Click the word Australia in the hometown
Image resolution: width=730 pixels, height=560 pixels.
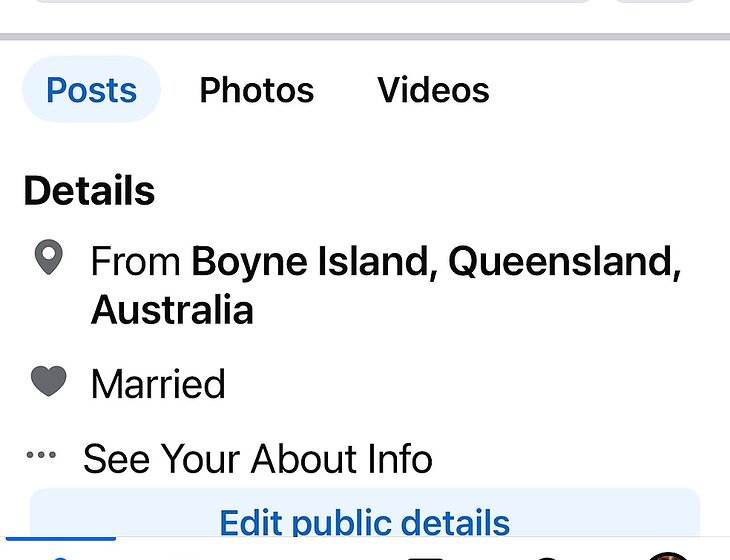click(x=172, y=311)
